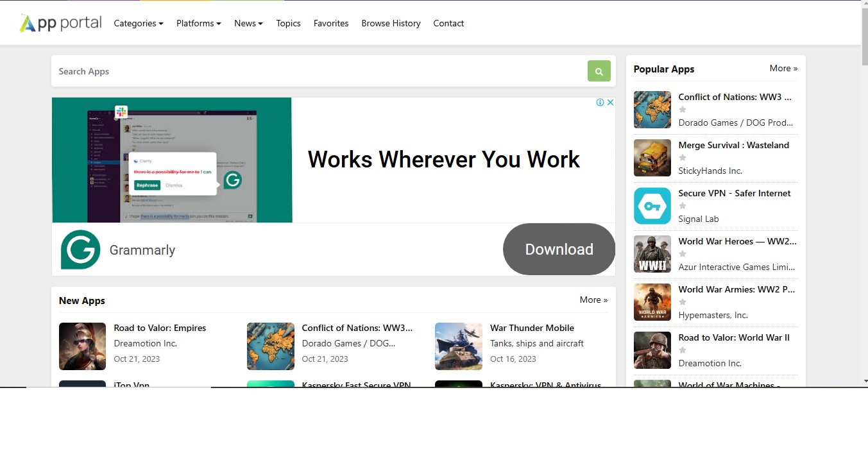Open World War Armies: WW2 title link
The image size is (868, 458).
[x=737, y=289]
